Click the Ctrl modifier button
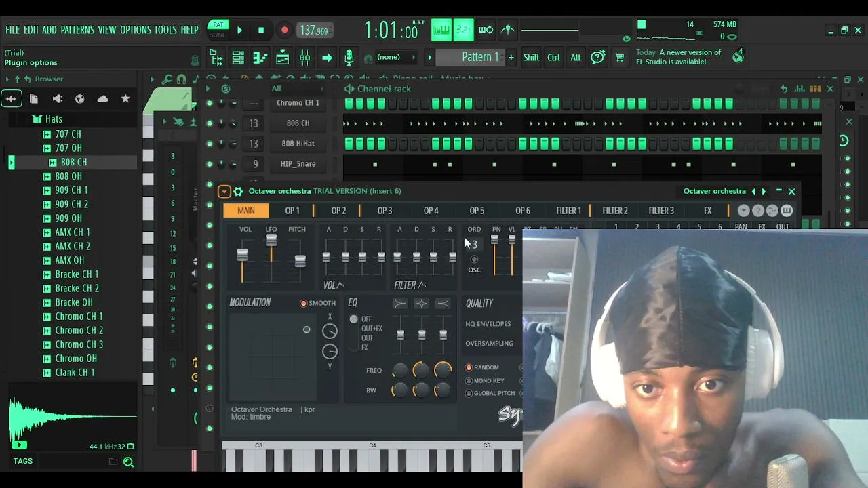Screen dimensions: 868x488 point(553,58)
